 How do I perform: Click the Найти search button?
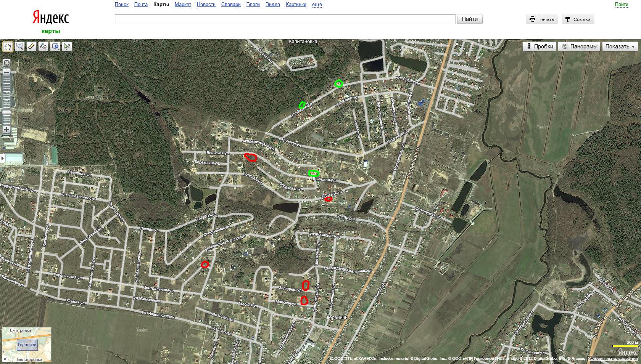[470, 19]
